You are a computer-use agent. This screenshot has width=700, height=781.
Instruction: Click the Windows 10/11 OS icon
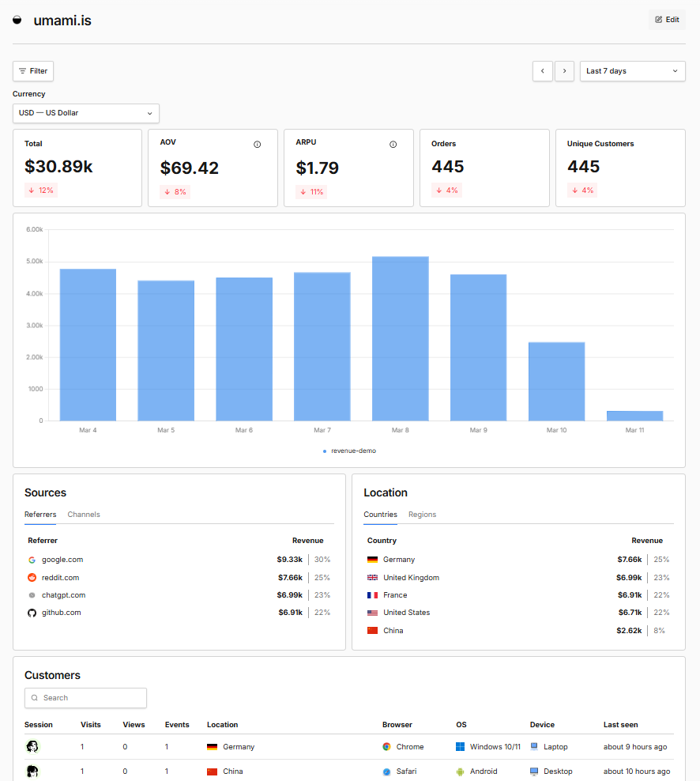click(x=461, y=747)
